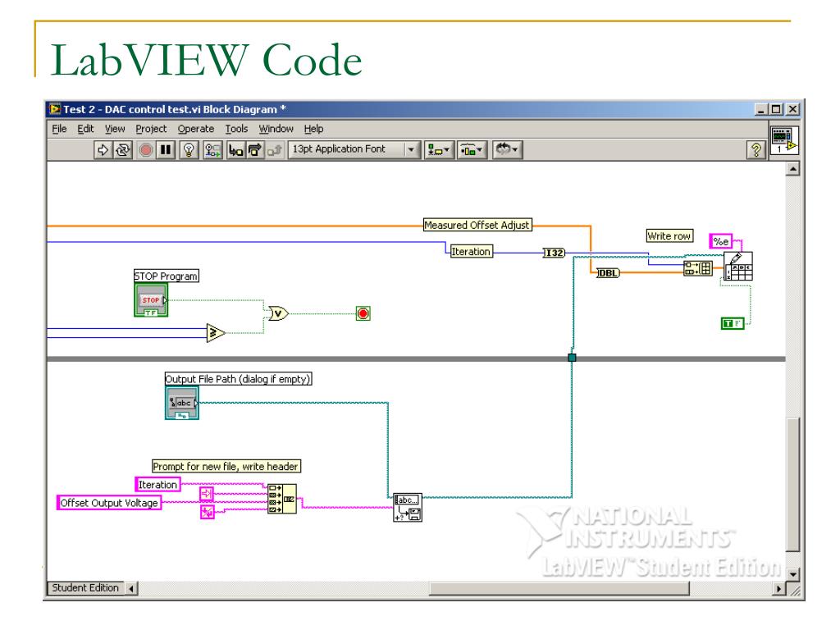
Task: Pause the VI execution
Action: (166, 150)
